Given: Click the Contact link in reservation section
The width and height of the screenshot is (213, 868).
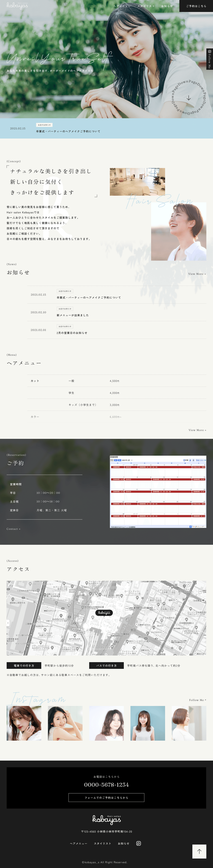Looking at the screenshot, I should [x=13, y=529].
